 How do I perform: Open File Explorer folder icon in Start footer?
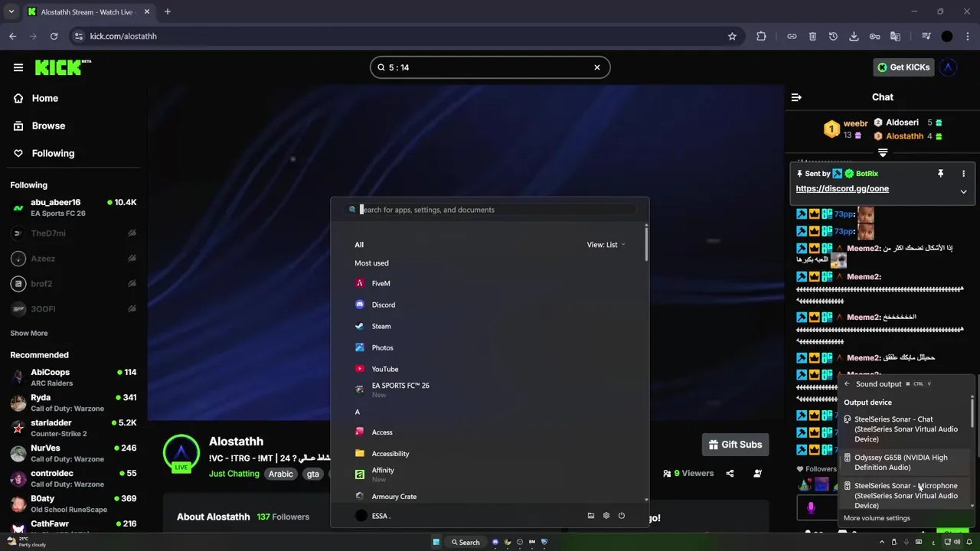coord(591,516)
